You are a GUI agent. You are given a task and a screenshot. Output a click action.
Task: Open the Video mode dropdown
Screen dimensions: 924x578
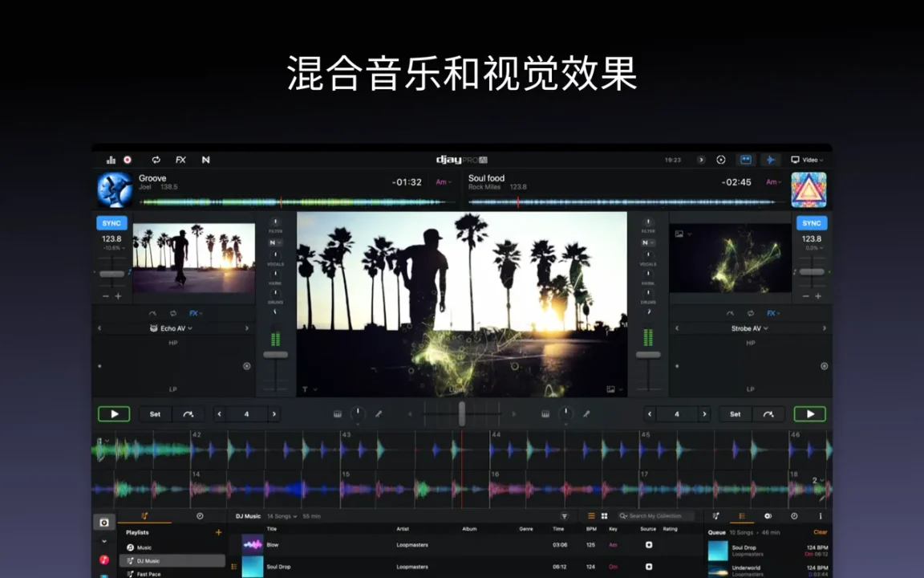807,160
